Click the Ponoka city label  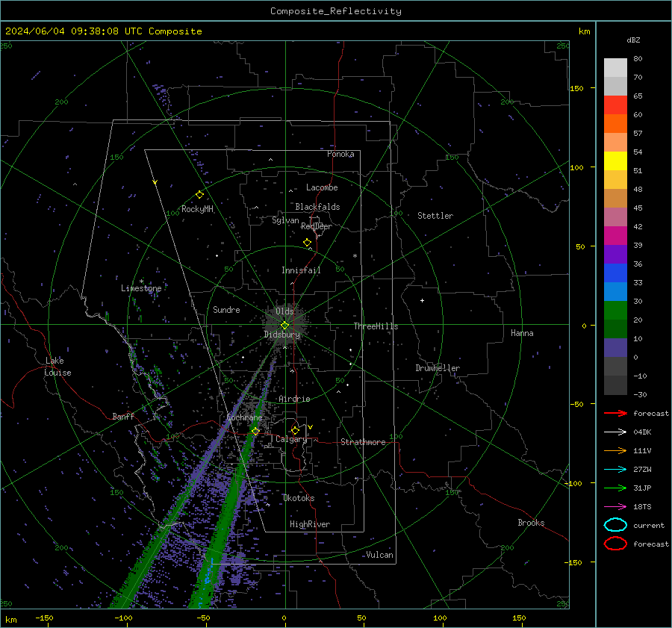(340, 154)
